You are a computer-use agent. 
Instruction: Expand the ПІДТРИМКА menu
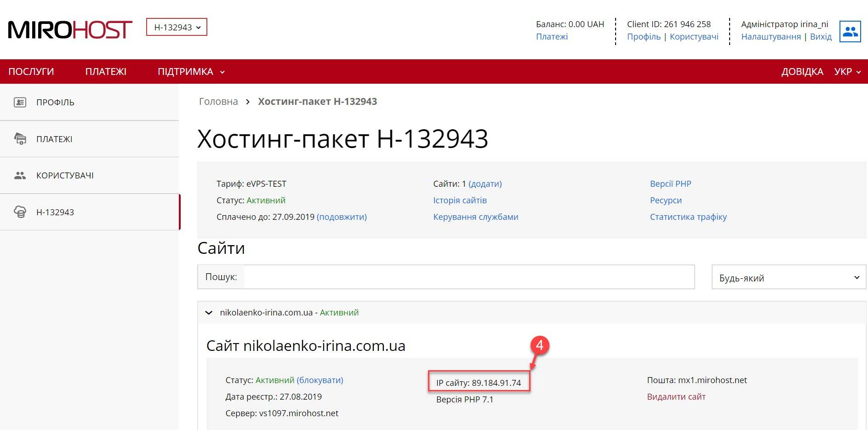[x=191, y=72]
